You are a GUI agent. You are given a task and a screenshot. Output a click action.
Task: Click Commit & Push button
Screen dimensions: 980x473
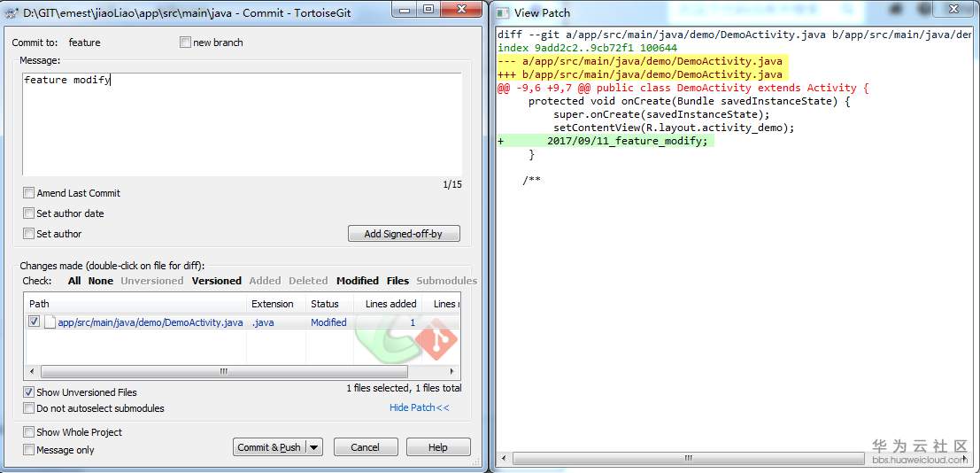[x=271, y=447]
